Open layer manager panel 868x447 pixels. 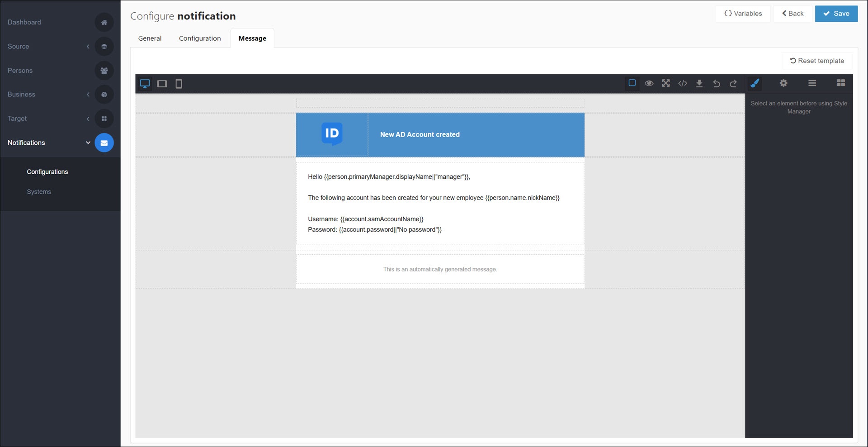812,83
